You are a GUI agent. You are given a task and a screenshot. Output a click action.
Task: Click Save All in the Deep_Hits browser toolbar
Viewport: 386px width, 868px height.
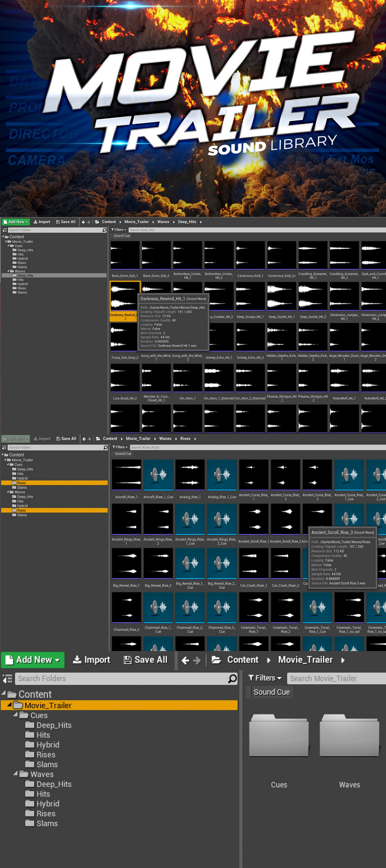click(66, 222)
